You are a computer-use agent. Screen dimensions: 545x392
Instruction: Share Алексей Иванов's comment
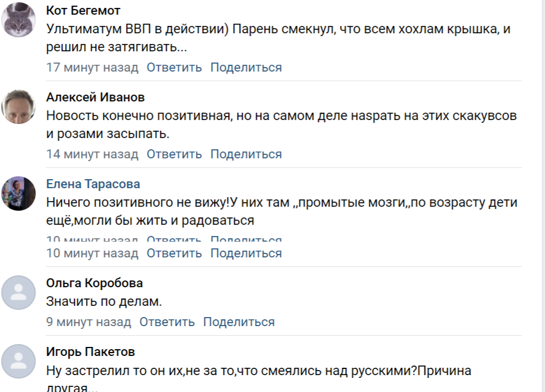246,154
